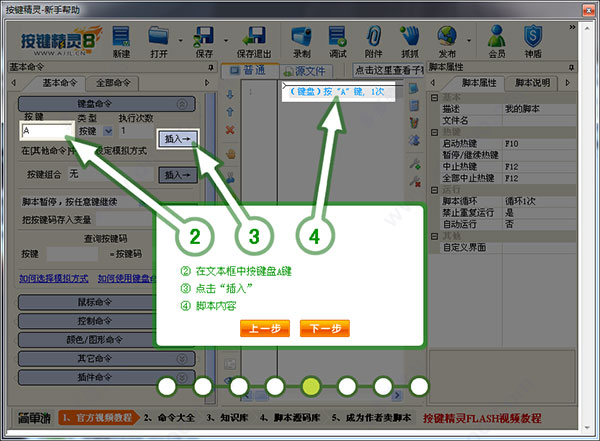
Task: Click the wrench with red X icon
Action: pyautogui.click(x=415, y=181)
